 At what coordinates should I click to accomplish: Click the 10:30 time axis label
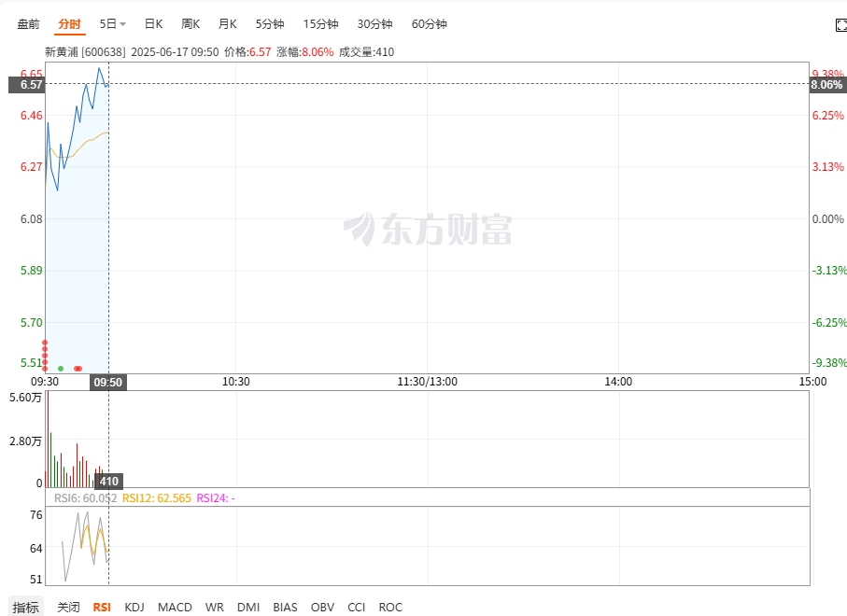pyautogui.click(x=236, y=382)
